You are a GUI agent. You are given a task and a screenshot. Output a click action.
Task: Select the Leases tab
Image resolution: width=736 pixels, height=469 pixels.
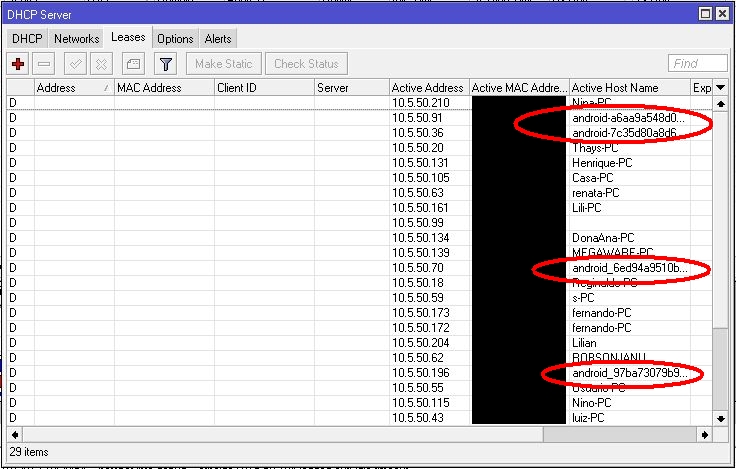click(128, 37)
